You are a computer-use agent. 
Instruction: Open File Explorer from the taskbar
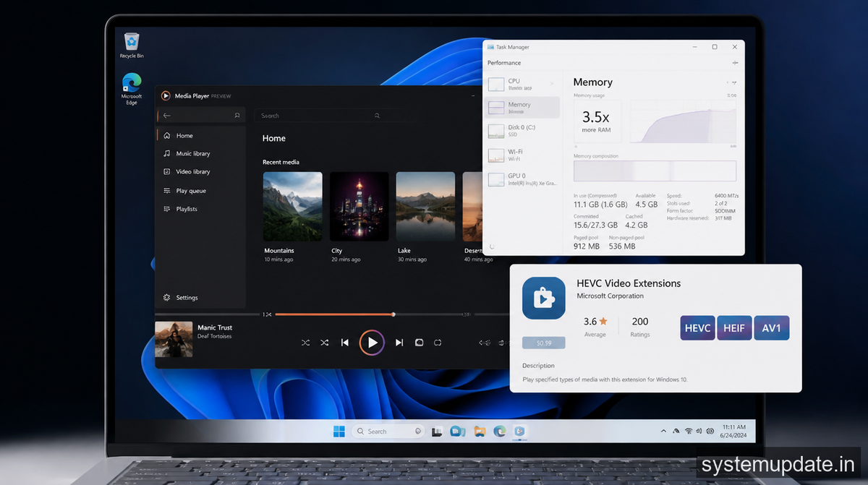(479, 432)
